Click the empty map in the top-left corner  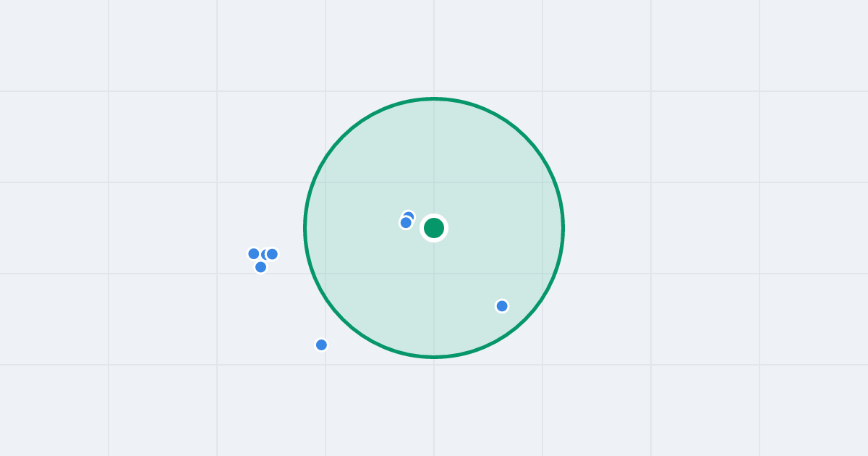51,43
